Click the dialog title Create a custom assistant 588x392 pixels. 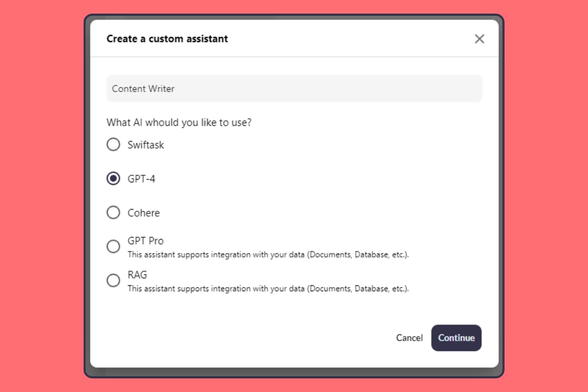point(167,39)
